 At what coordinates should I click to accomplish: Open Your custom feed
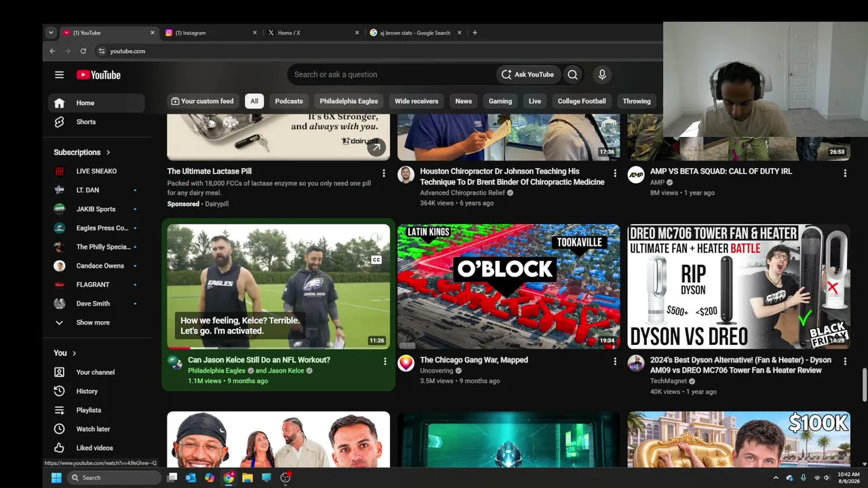coord(202,101)
